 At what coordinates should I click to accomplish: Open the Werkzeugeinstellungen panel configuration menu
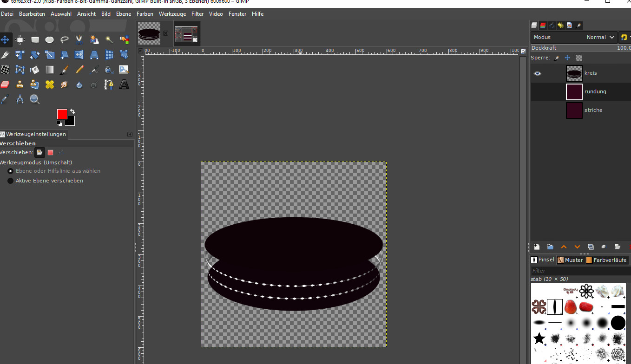(x=130, y=135)
